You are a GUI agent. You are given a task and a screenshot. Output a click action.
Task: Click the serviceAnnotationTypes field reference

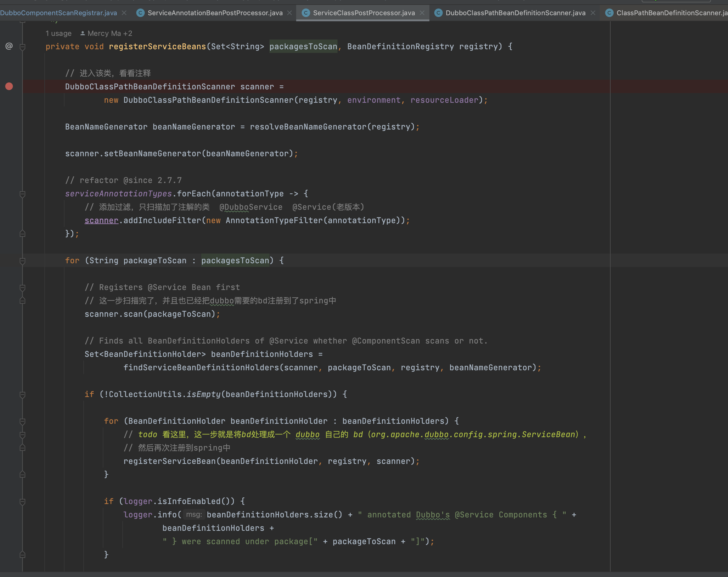(x=119, y=194)
